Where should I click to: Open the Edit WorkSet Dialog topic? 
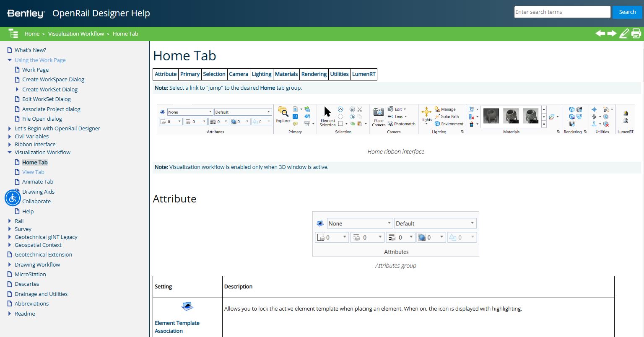point(47,99)
